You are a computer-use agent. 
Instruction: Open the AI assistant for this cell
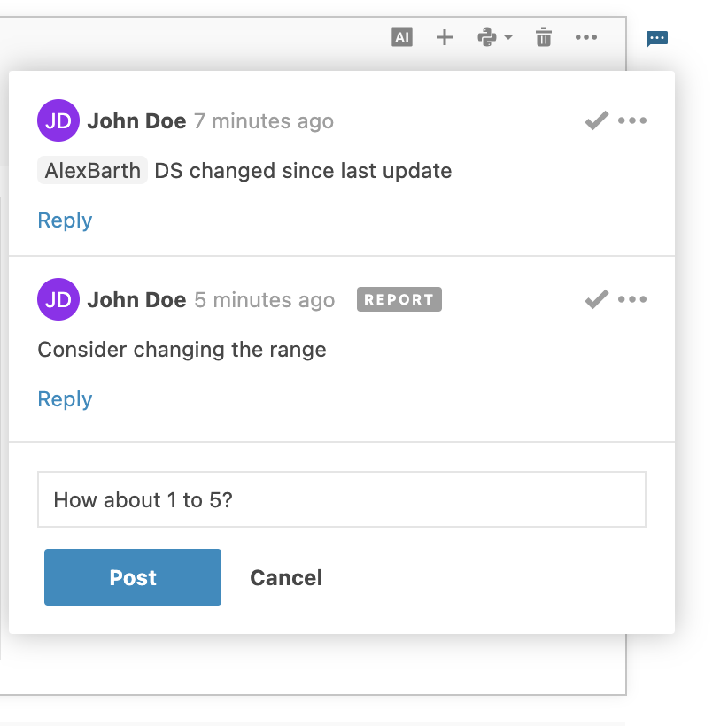(402, 37)
